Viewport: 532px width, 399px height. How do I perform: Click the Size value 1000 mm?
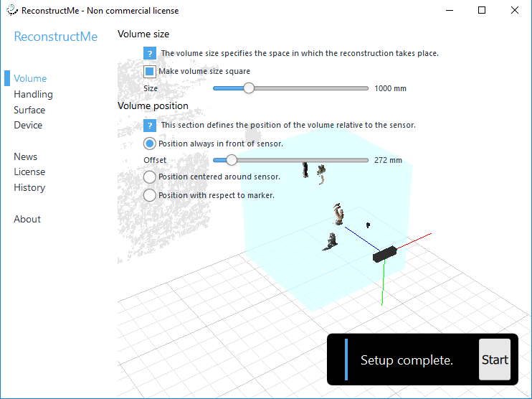tap(390, 89)
